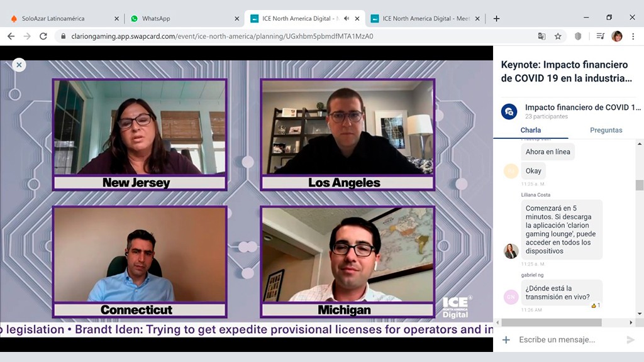The height and width of the screenshot is (362, 644).
Task: Close the video overlay with the X button
Action: pyautogui.click(x=19, y=64)
